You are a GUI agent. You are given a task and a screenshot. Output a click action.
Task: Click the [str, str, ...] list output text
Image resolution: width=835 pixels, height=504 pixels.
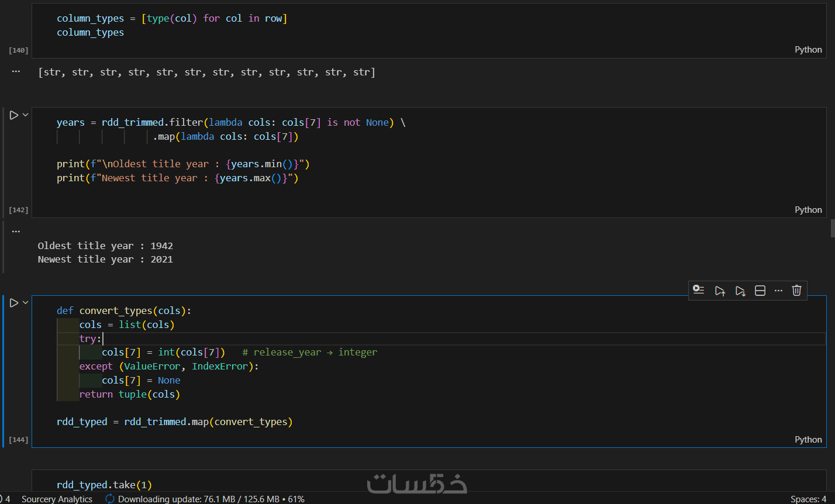206,73
